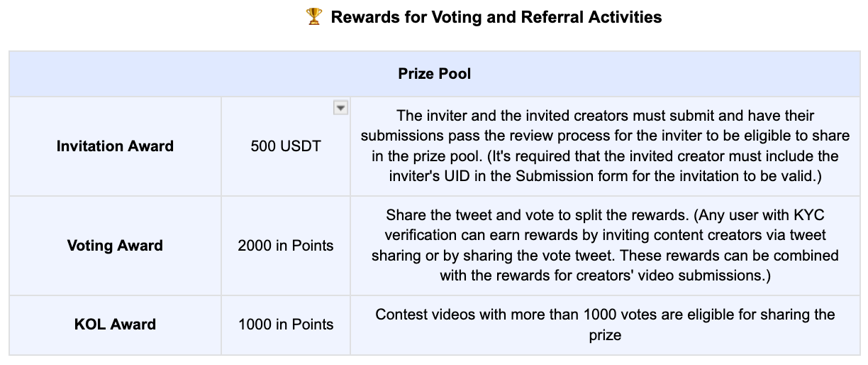This screenshot has height=365, width=868.
Task: Select the 'KOL Award' row label
Action: pyautogui.click(x=115, y=325)
